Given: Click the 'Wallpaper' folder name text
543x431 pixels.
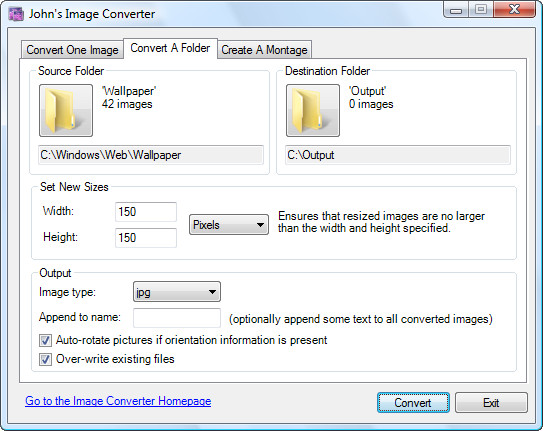Looking at the screenshot, I should coord(129,91).
